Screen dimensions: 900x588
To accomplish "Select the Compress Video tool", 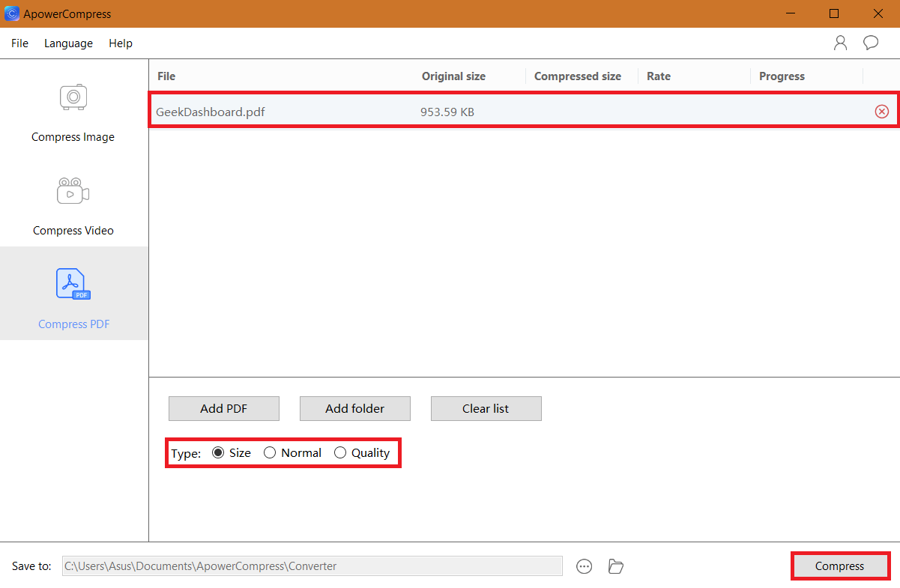I will [73, 206].
